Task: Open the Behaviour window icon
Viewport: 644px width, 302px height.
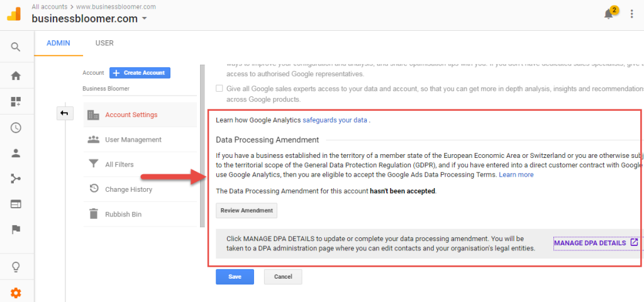Action: [16, 204]
